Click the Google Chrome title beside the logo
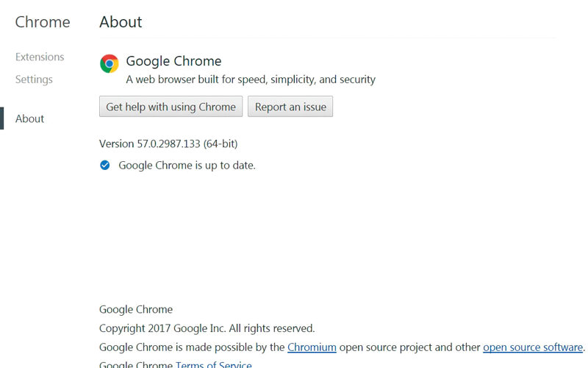Viewport: 588px width, 368px height. tap(173, 61)
